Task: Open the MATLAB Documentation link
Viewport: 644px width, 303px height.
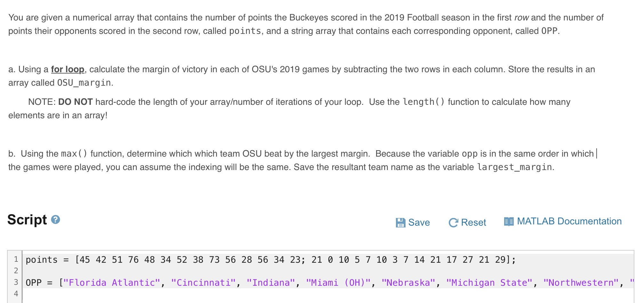Action: [569, 221]
